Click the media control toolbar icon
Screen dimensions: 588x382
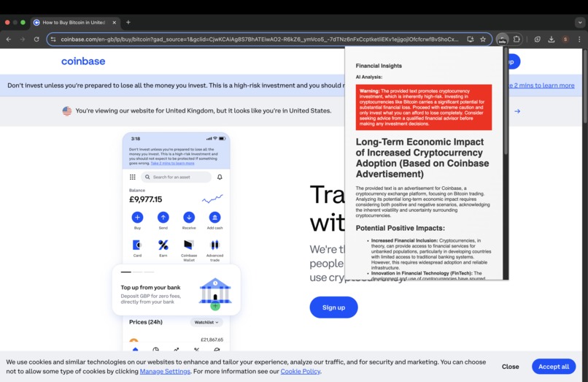pyautogui.click(x=538, y=39)
